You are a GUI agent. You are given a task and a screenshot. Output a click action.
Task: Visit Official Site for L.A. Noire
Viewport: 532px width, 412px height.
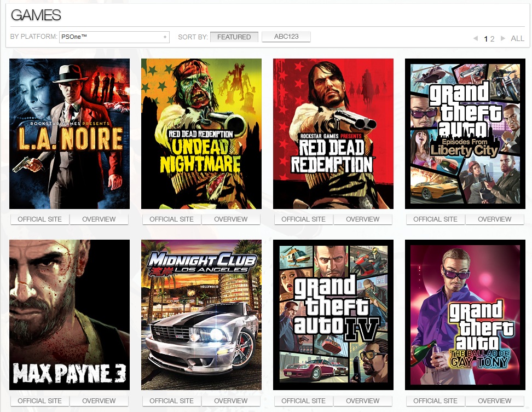(39, 219)
